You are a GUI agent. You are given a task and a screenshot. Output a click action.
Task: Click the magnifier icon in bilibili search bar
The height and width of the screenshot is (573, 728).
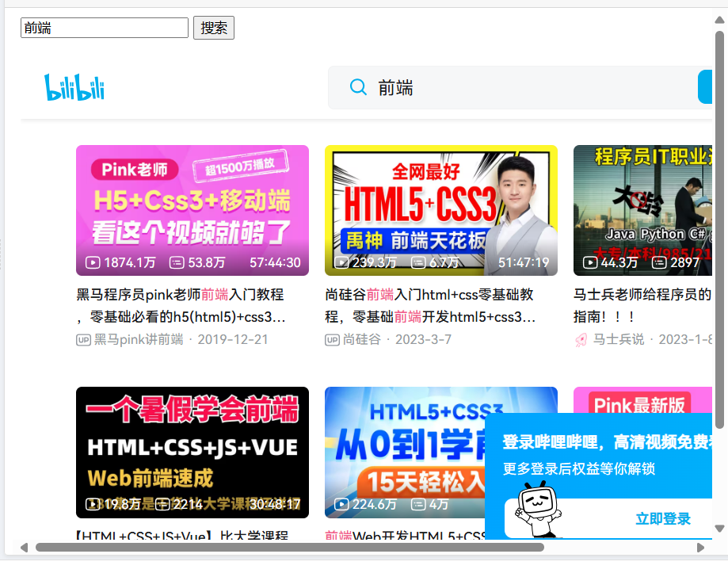coord(358,87)
